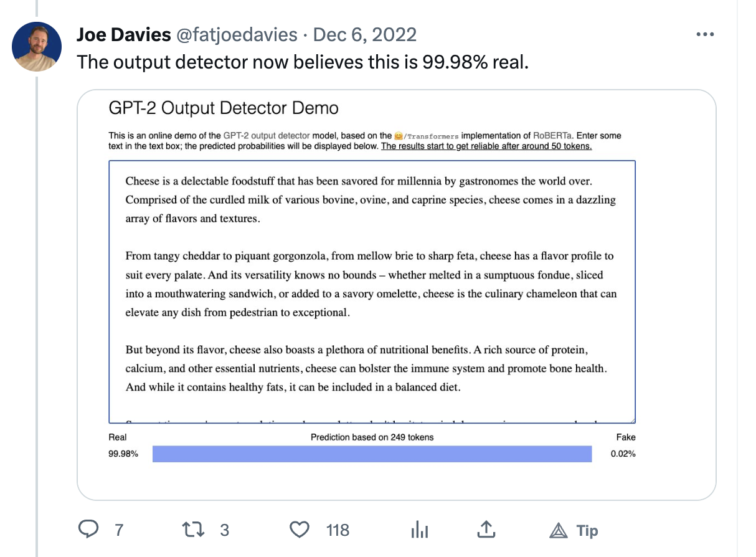The image size is (756, 557).
Task: Open Joe Davies profile picture
Action: pyautogui.click(x=37, y=47)
